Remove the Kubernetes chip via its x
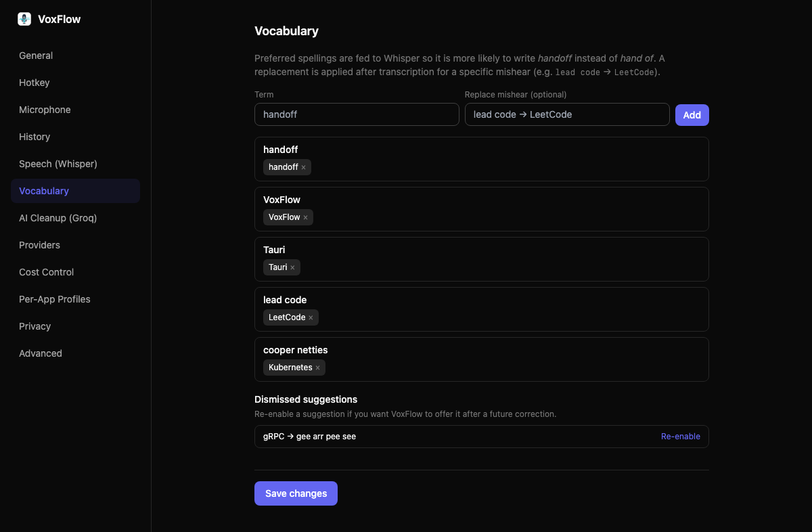This screenshot has height=532, width=812. [x=317, y=368]
